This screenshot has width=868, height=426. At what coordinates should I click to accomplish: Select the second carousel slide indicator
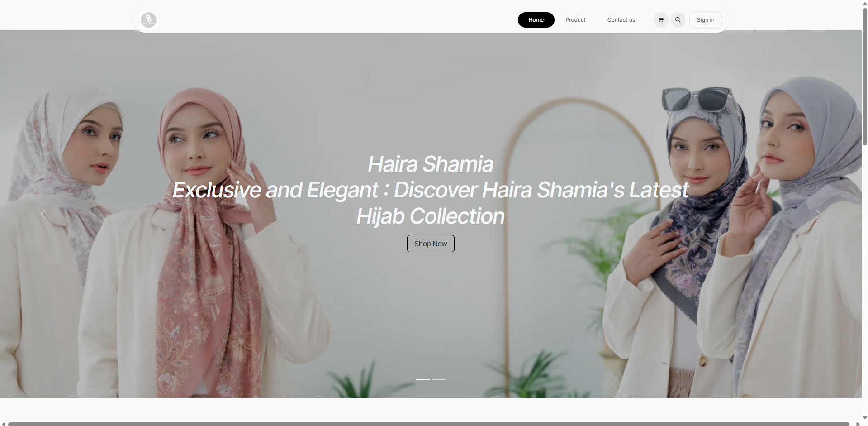439,379
